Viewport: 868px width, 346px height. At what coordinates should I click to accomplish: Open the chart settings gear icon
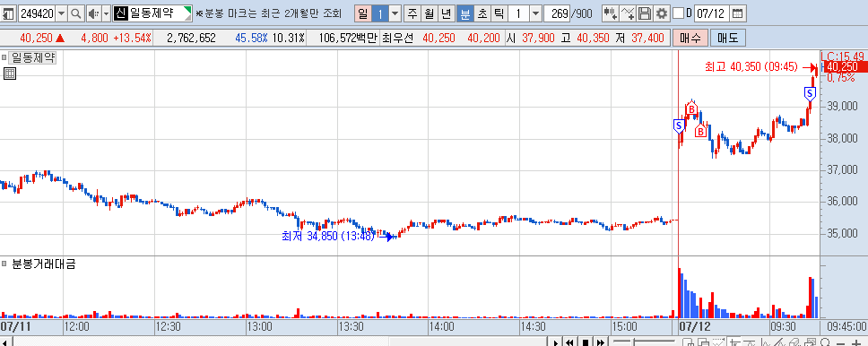point(661,13)
